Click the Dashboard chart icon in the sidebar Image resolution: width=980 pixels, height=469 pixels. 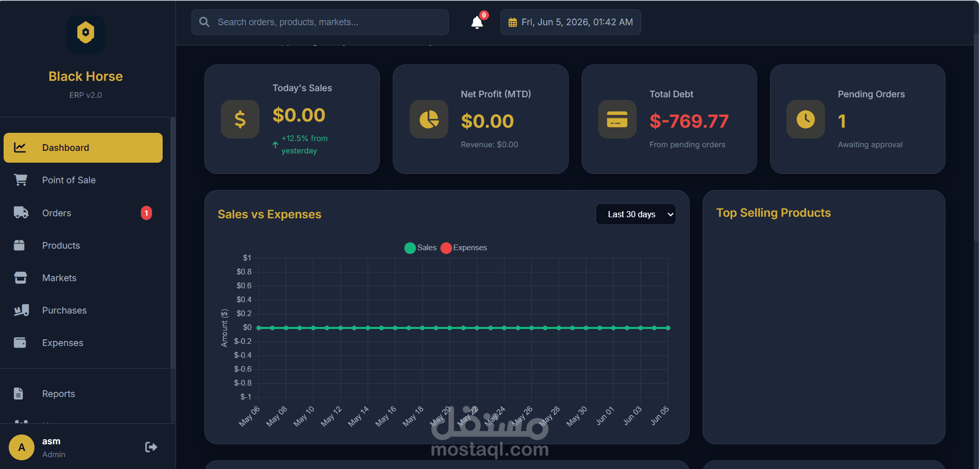click(x=20, y=148)
